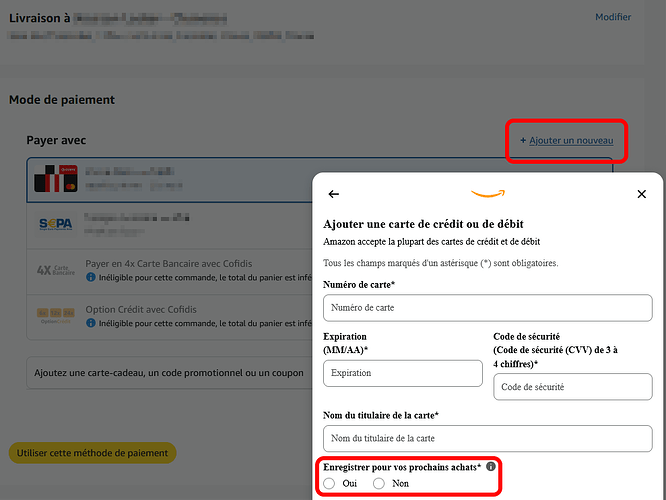Click into the Expiration date field
This screenshot has width=666, height=500.
pyautogui.click(x=402, y=373)
